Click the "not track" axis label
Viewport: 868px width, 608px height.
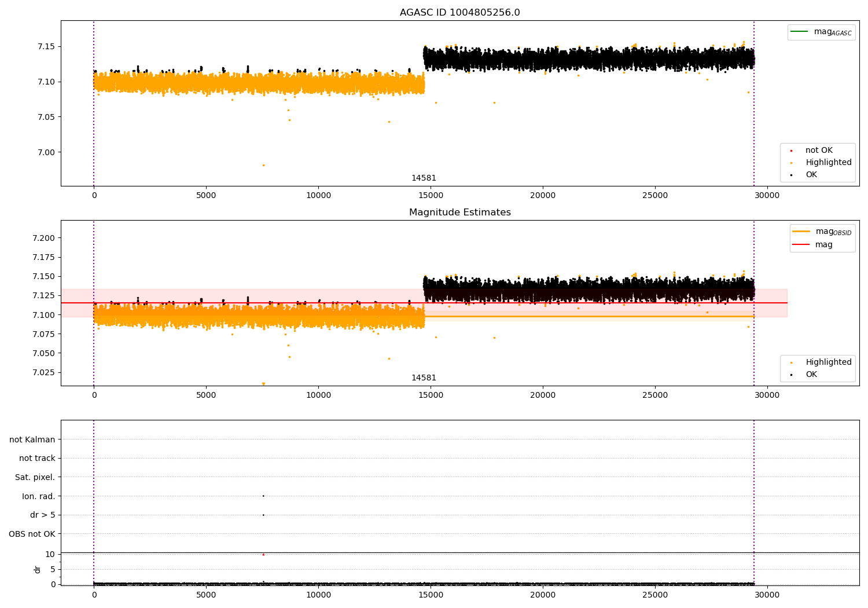(37, 459)
